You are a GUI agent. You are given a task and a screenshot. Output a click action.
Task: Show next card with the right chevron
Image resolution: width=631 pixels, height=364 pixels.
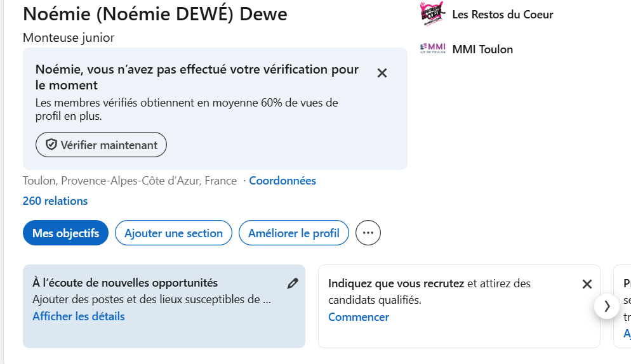(x=607, y=306)
